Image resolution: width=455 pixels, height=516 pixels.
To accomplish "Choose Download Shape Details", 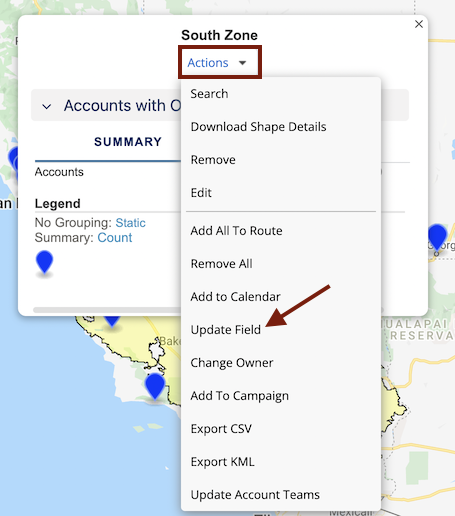I will pyautogui.click(x=258, y=127).
